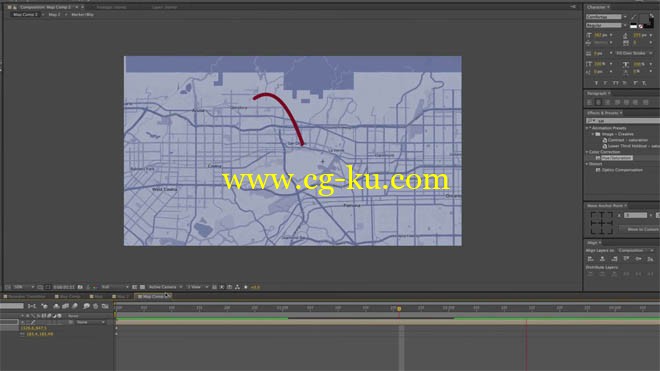This screenshot has width=660, height=371.
Task: Open the Active Camera view dropdown
Action: pos(165,287)
